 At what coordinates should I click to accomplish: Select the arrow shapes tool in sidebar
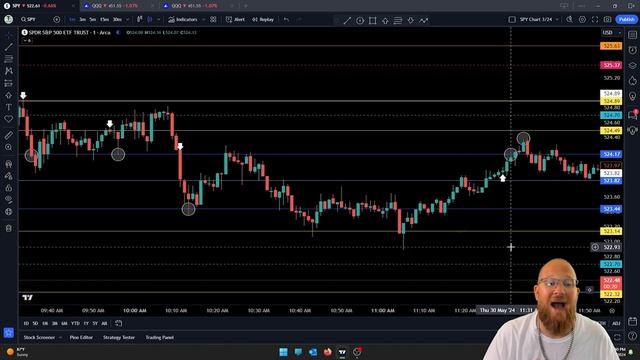(x=9, y=95)
